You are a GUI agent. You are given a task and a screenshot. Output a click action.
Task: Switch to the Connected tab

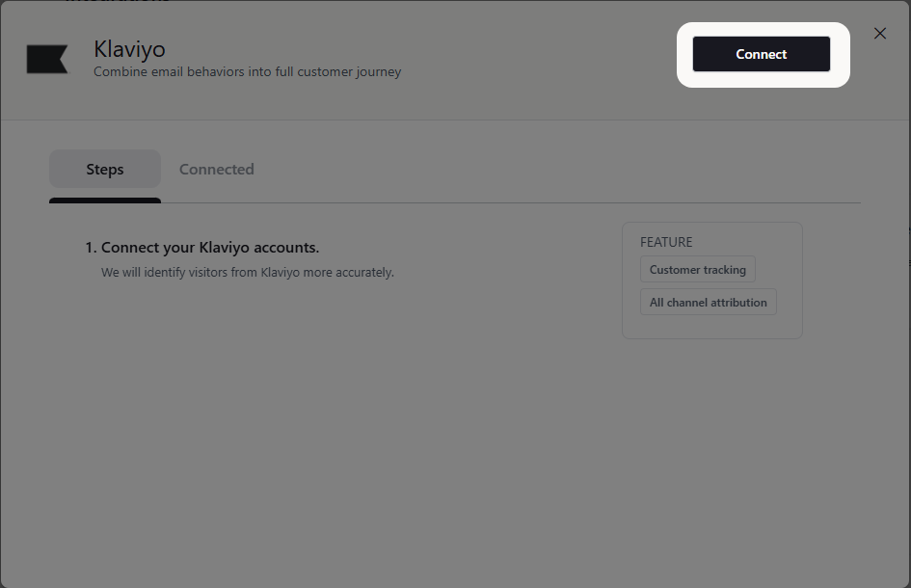[216, 169]
